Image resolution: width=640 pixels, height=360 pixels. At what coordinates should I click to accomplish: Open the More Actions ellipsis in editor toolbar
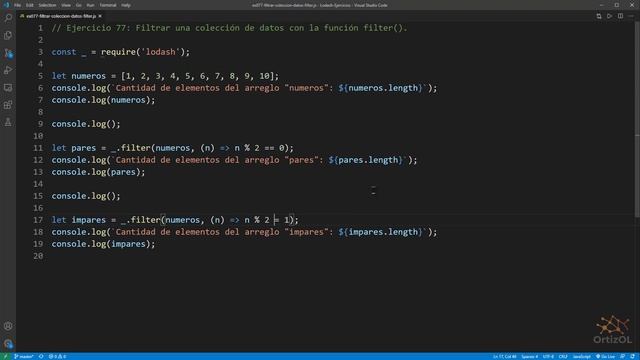[x=631, y=16]
